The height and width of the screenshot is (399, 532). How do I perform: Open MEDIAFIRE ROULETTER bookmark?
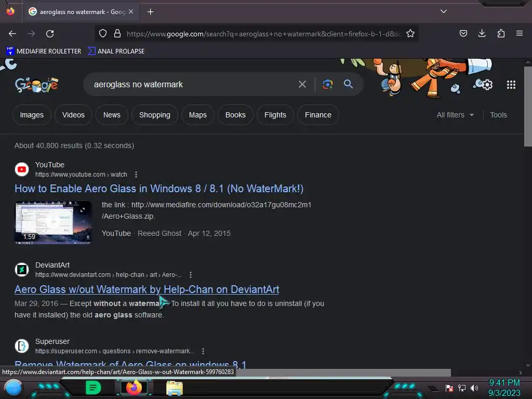pyautogui.click(x=44, y=51)
